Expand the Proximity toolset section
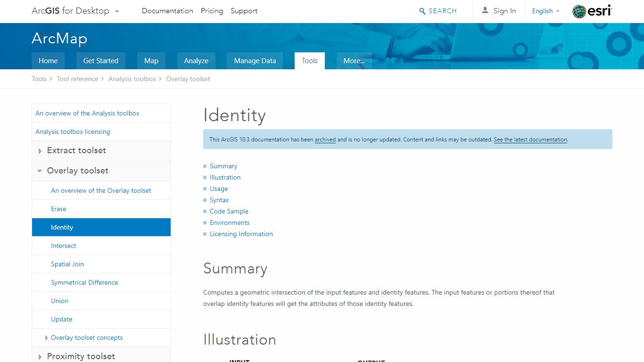Image resolution: width=644 pixels, height=362 pixels. coord(40,357)
